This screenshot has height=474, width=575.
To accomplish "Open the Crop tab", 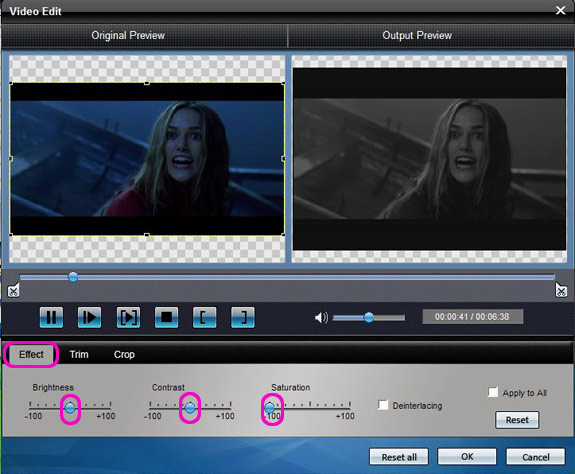I will coord(124,354).
